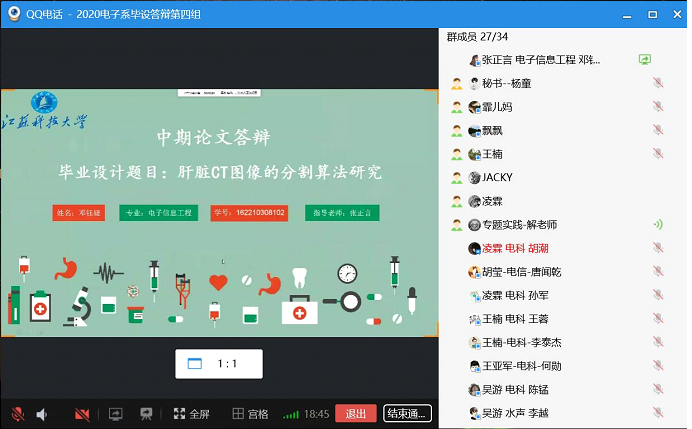Click the QQ电话 app icon in title bar

tap(13, 14)
